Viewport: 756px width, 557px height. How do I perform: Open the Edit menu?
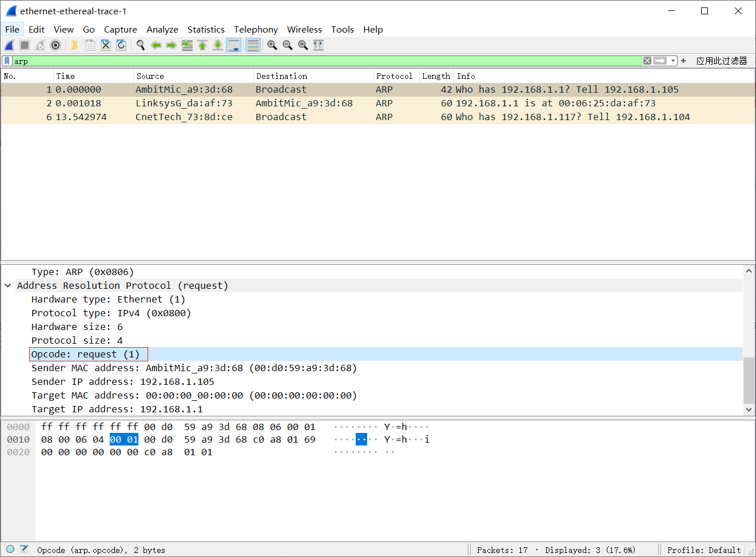37,29
